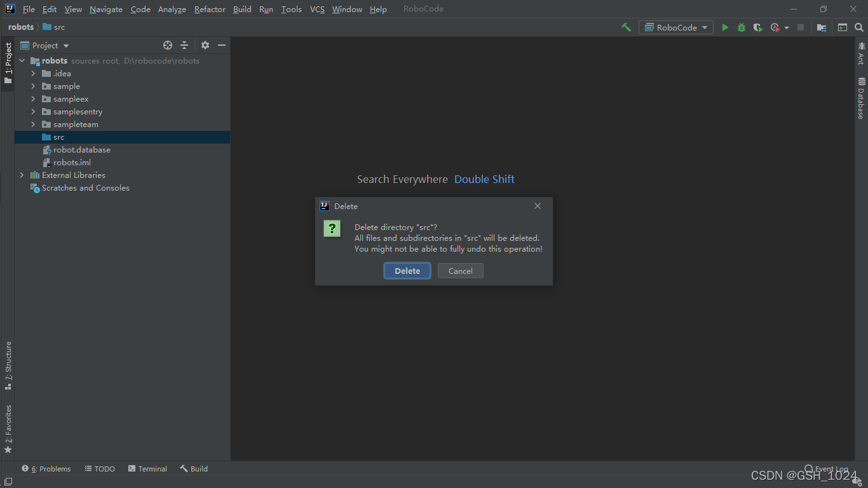Expand the sample folder arrow
Viewport: 868px width, 488px height.
point(33,86)
